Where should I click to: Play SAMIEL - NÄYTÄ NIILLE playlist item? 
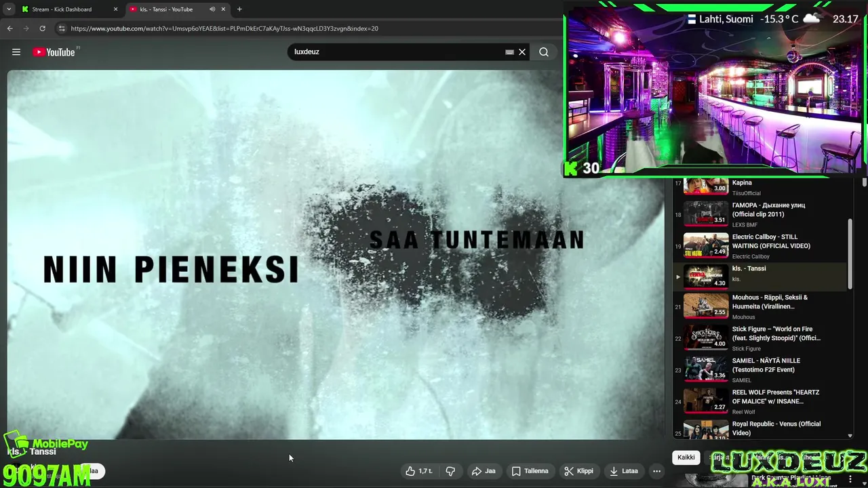pyautogui.click(x=759, y=370)
